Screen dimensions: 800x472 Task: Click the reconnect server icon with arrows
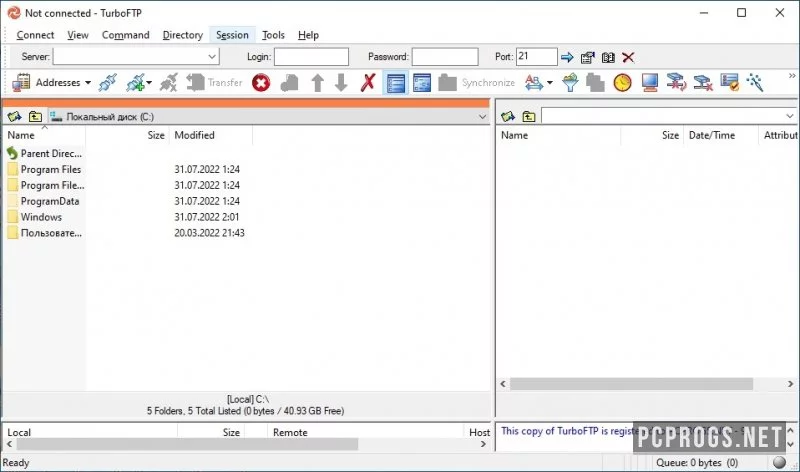pyautogui.click(x=676, y=82)
